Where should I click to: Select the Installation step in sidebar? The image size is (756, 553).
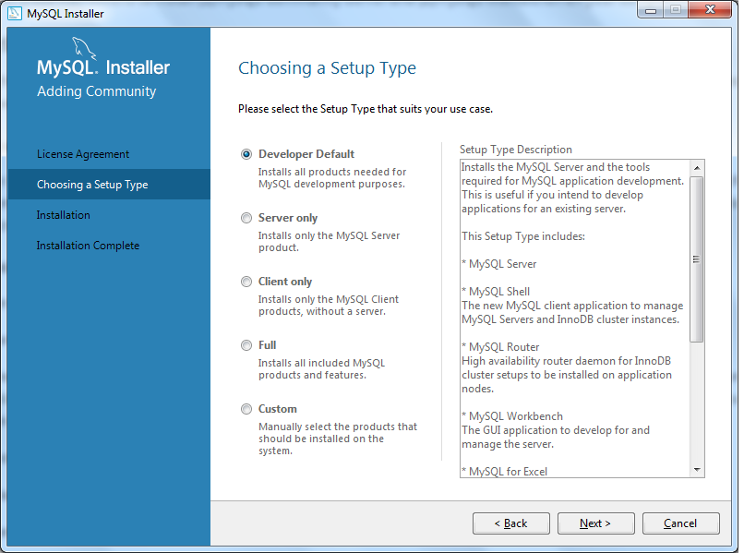coord(65,214)
